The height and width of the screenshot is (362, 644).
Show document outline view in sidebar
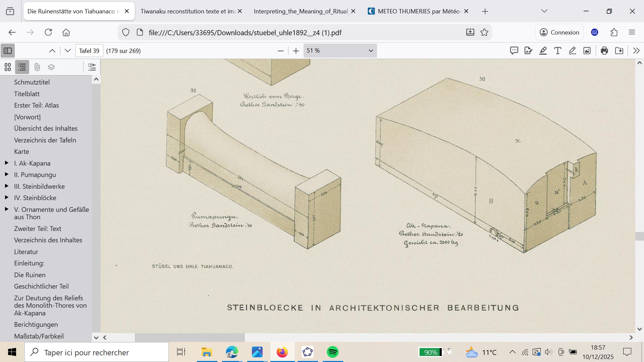point(22,67)
